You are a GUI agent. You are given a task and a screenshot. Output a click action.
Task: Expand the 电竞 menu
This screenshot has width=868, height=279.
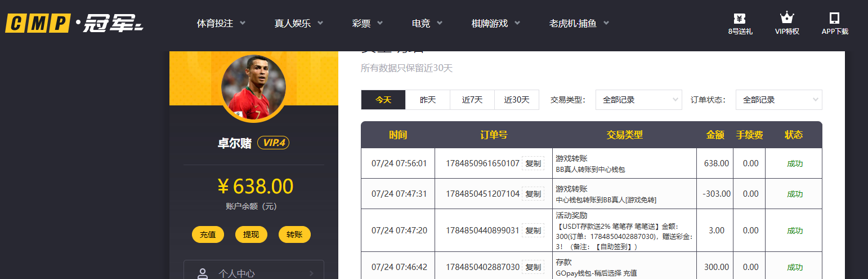coord(427,23)
